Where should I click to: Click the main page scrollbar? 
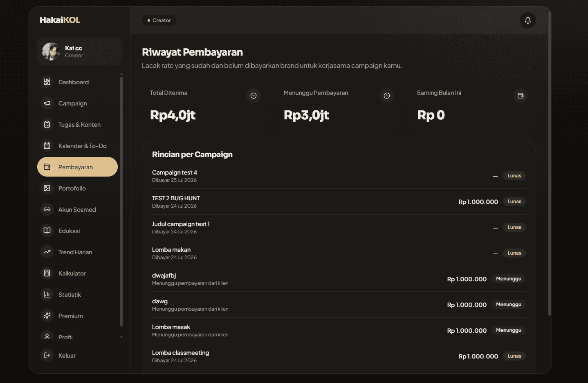click(550, 164)
